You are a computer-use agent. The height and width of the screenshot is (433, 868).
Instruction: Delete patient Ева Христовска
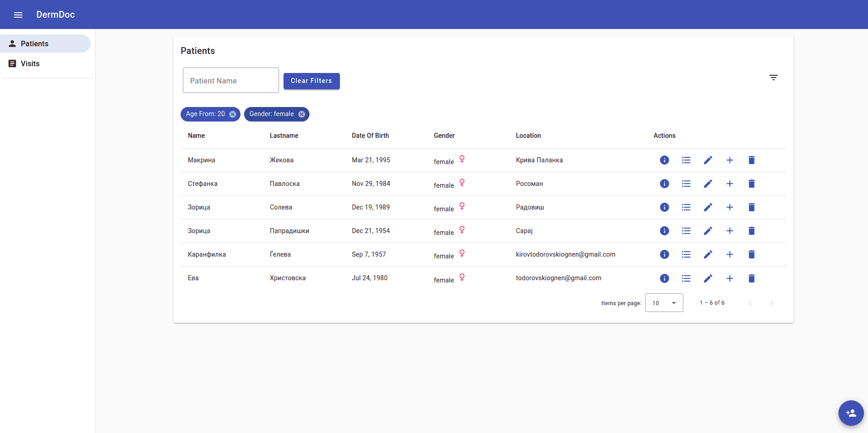(x=751, y=278)
